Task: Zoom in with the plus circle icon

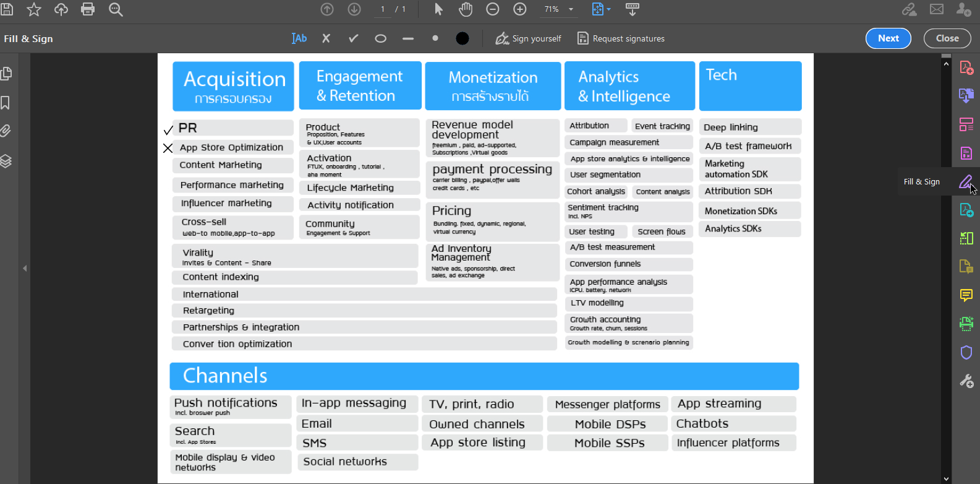Action: (520, 9)
